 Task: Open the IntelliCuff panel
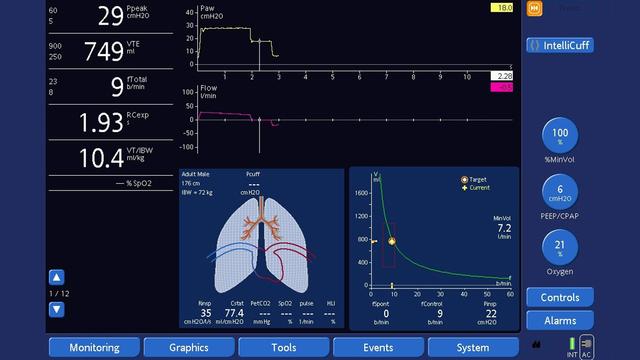tap(560, 45)
